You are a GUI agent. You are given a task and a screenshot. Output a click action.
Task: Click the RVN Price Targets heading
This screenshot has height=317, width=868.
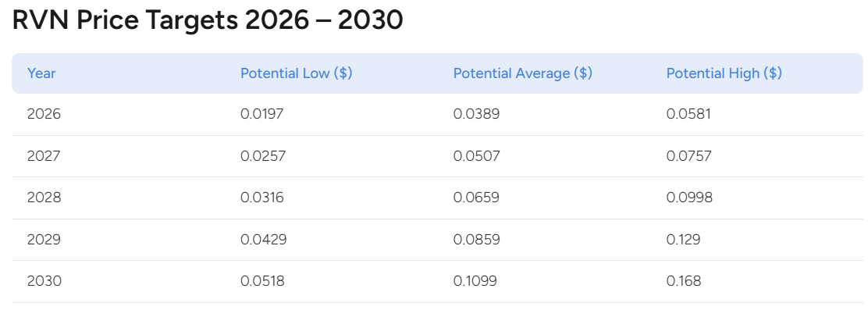(x=208, y=21)
